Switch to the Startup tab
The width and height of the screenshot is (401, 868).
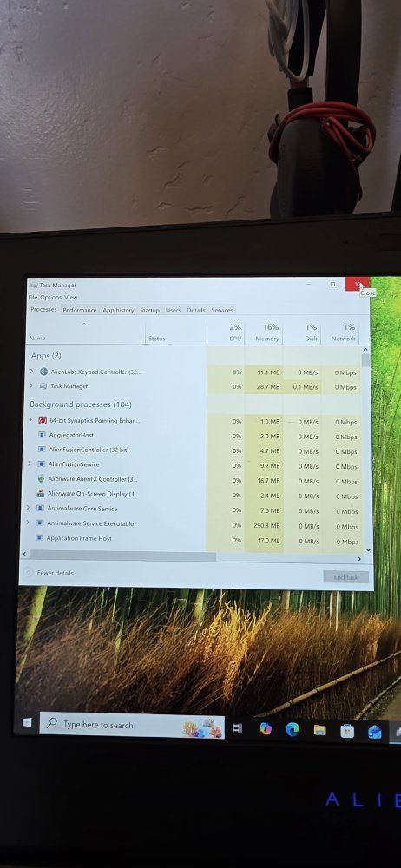149,311
